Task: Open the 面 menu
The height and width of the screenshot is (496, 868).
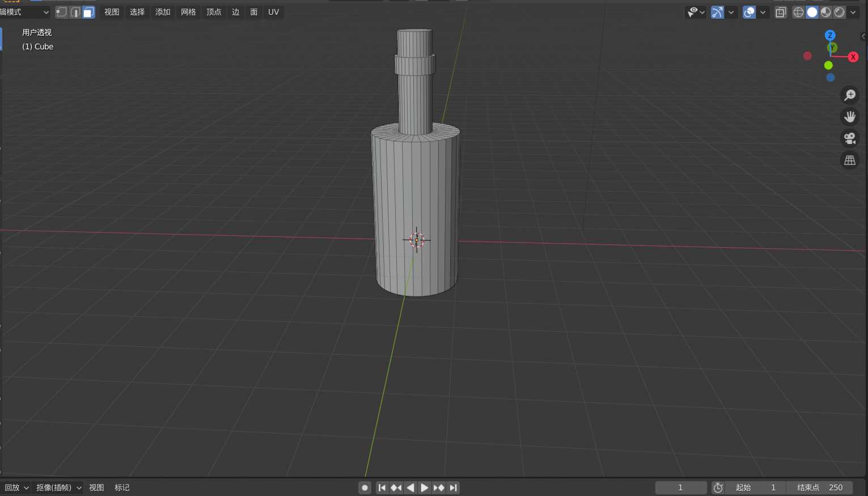Action: click(254, 12)
